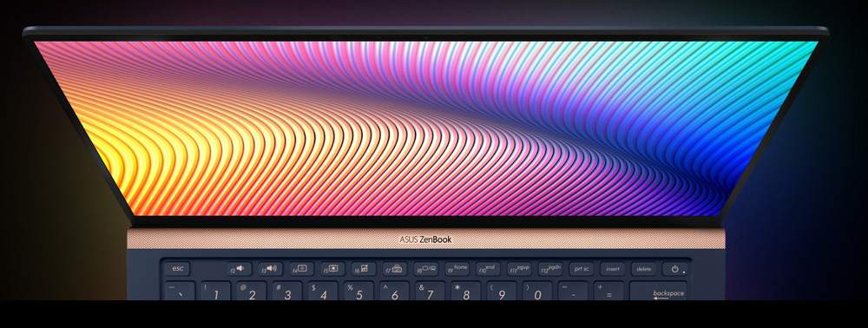Click the f4 brightness down key
The height and width of the screenshot is (328, 868).
coord(301,269)
